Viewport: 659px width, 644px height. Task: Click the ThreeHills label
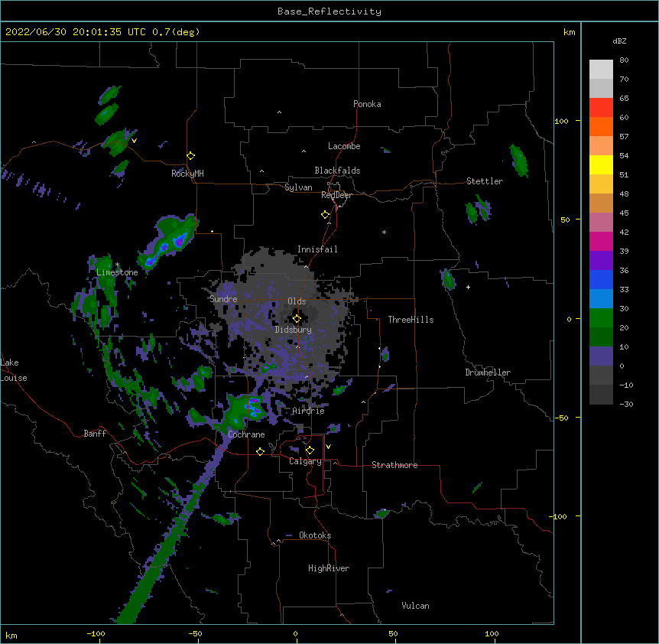tap(411, 320)
